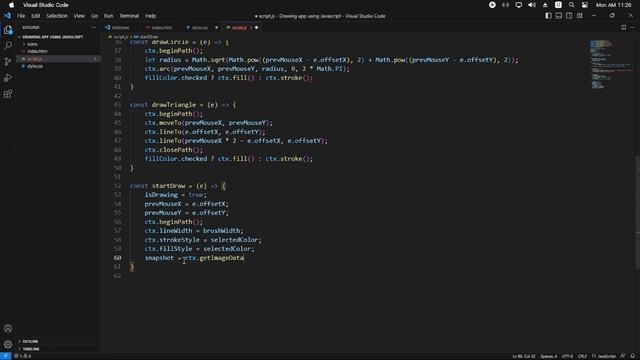Open the notifications bell in status bar

click(x=633, y=356)
